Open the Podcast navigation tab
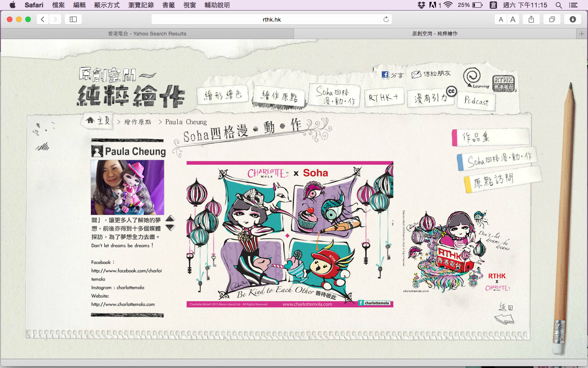 [x=476, y=100]
